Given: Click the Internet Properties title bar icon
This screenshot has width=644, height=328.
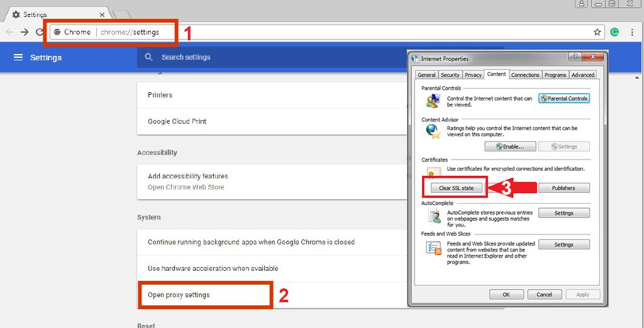Looking at the screenshot, I should coord(416,58).
